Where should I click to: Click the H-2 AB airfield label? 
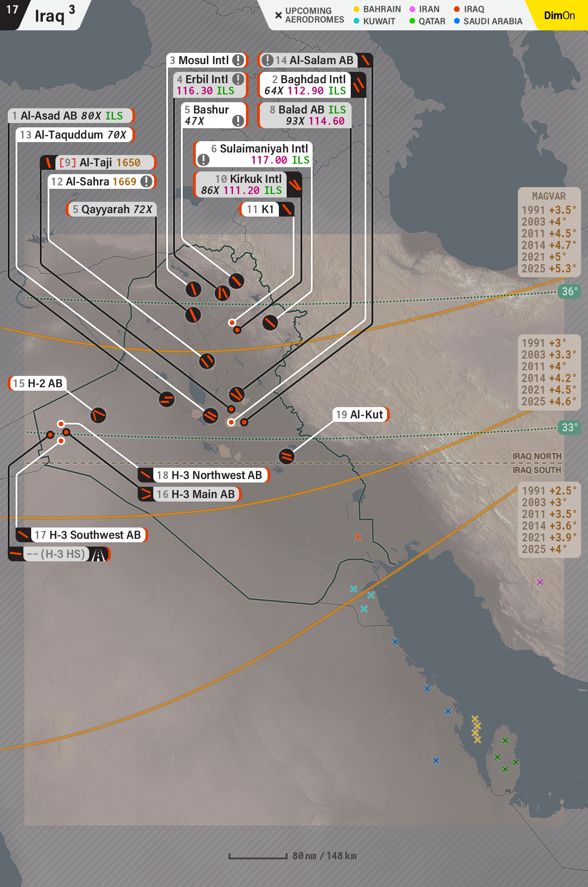click(x=38, y=383)
